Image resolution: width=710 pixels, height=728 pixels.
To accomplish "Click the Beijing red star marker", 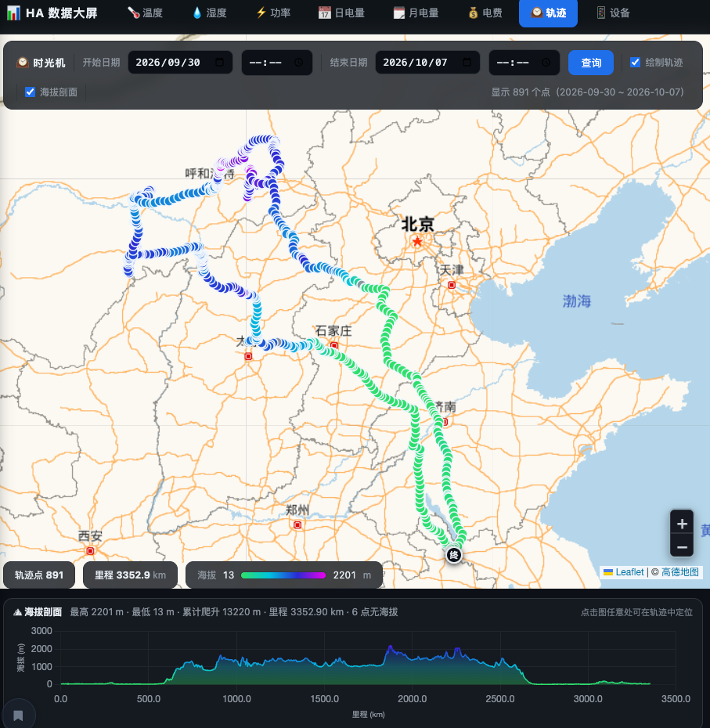I will pyautogui.click(x=417, y=241).
